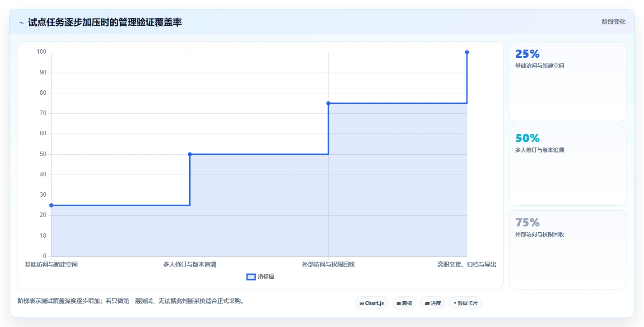This screenshot has height=327, width=644.
Task: Click y-axis label 40
Action: 43,175
